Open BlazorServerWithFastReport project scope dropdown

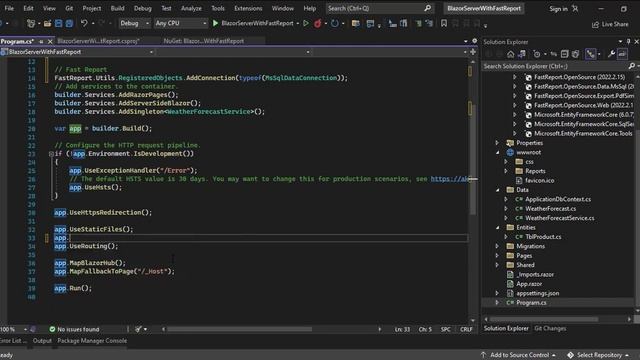[77, 52]
